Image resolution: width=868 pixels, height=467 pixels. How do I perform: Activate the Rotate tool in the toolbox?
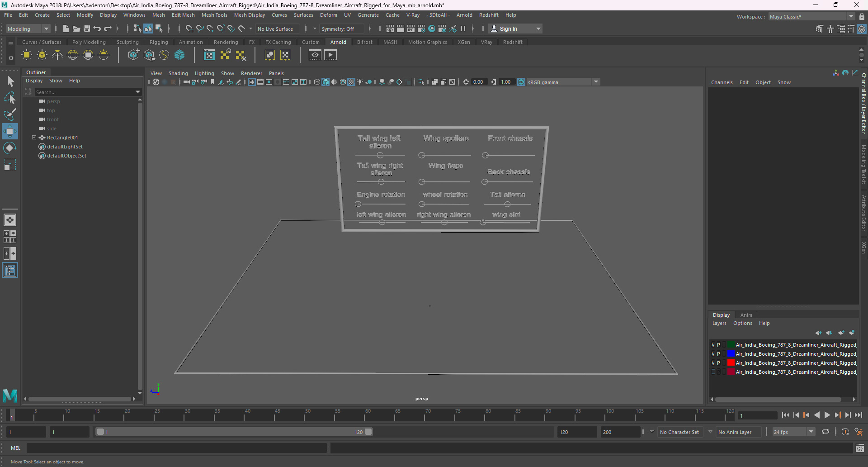click(x=10, y=148)
